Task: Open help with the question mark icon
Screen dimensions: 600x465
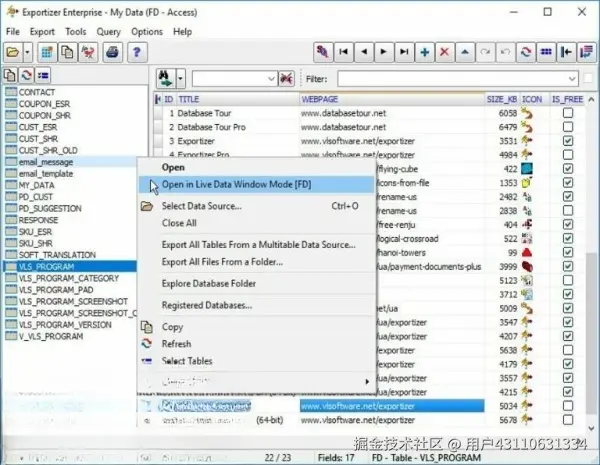Action: click(137, 52)
